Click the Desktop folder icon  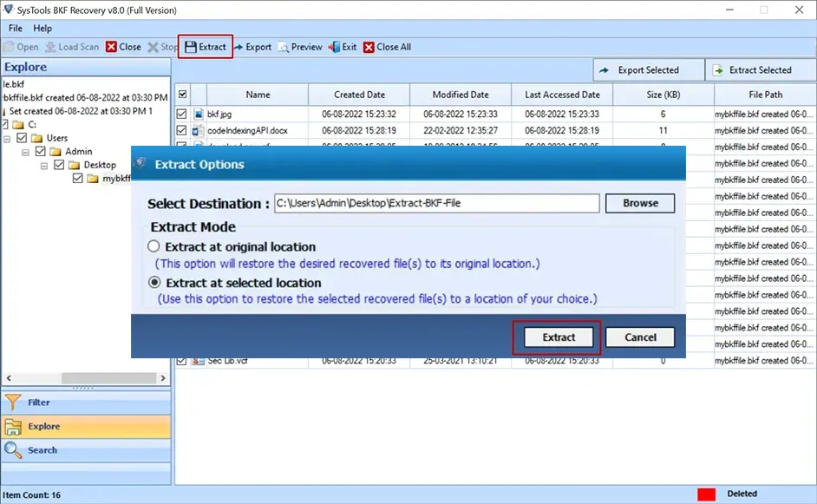74,165
